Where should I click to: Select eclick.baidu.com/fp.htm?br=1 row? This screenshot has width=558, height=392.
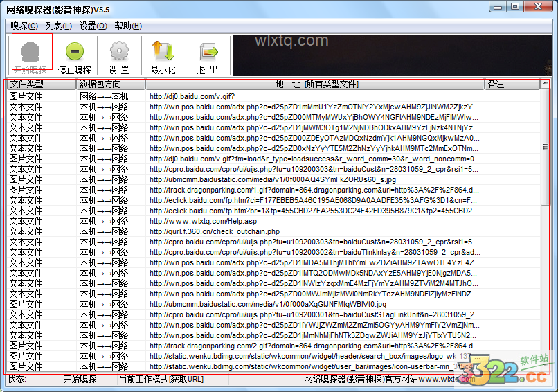tap(273, 211)
